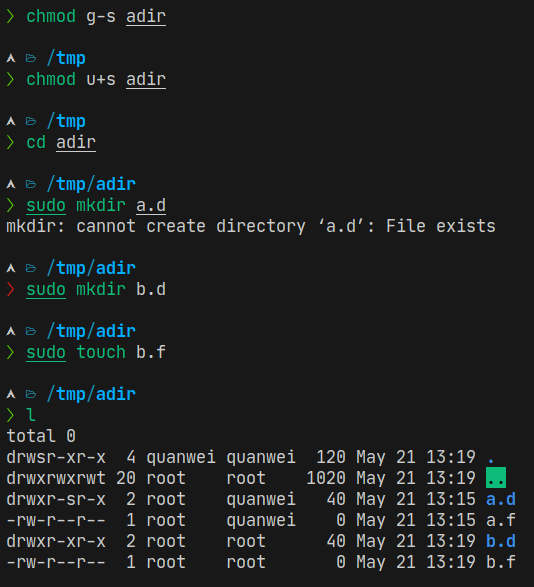Click the sudo word in sudo touch b.f
534x587 pixels.
[46, 353]
